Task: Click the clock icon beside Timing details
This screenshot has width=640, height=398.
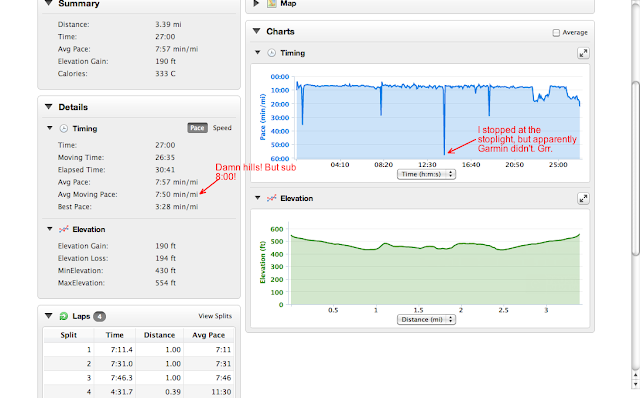Action: point(64,129)
